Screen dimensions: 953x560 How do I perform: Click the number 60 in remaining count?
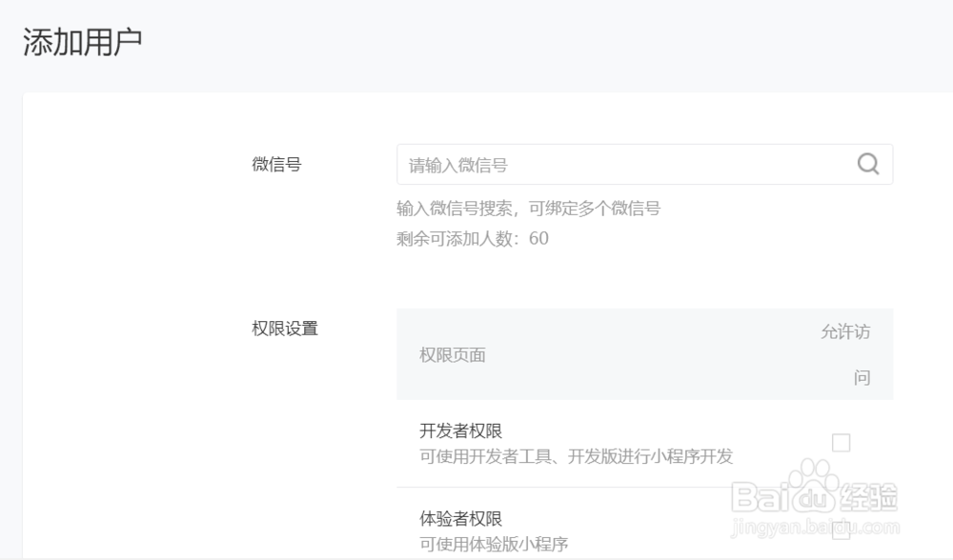538,238
